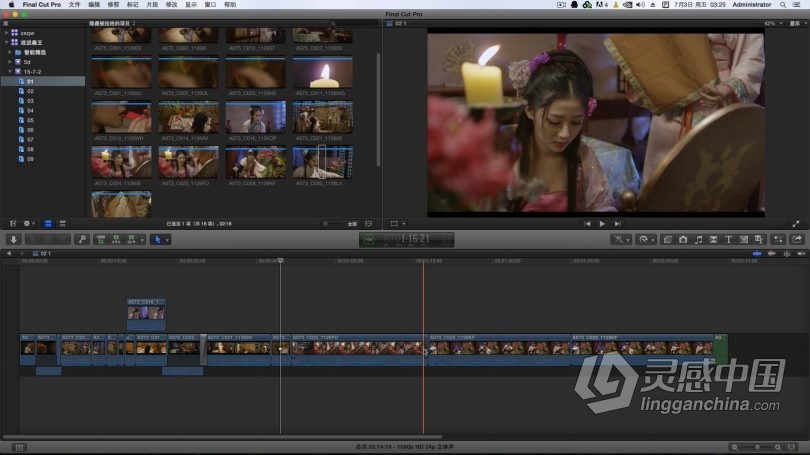Adjust the timeline zoom slider
This screenshot has height=455, width=810.
[x=756, y=447]
